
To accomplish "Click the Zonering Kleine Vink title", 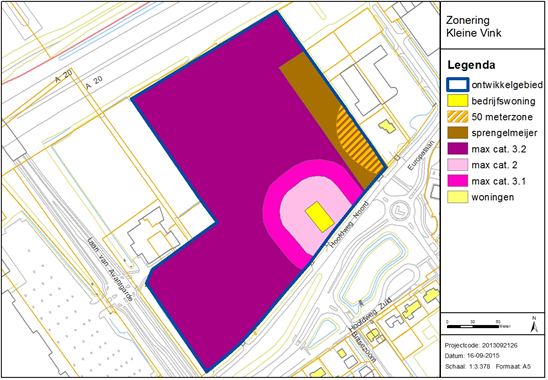I will (x=473, y=27).
